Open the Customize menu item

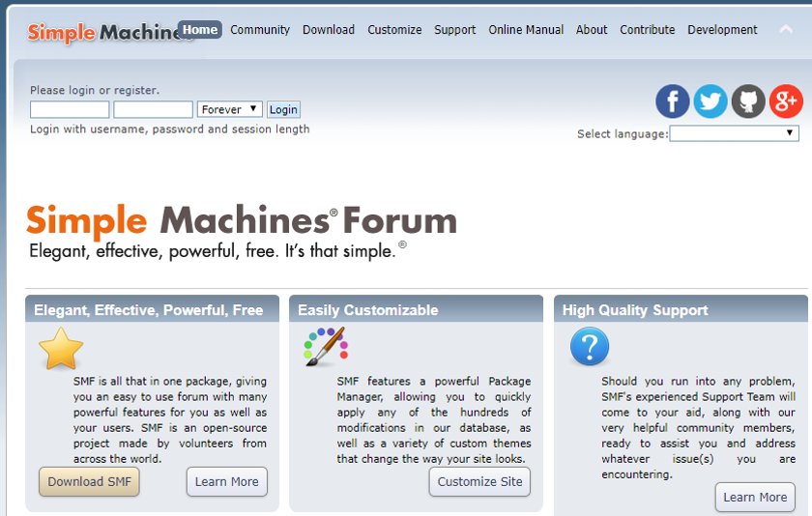(x=394, y=30)
